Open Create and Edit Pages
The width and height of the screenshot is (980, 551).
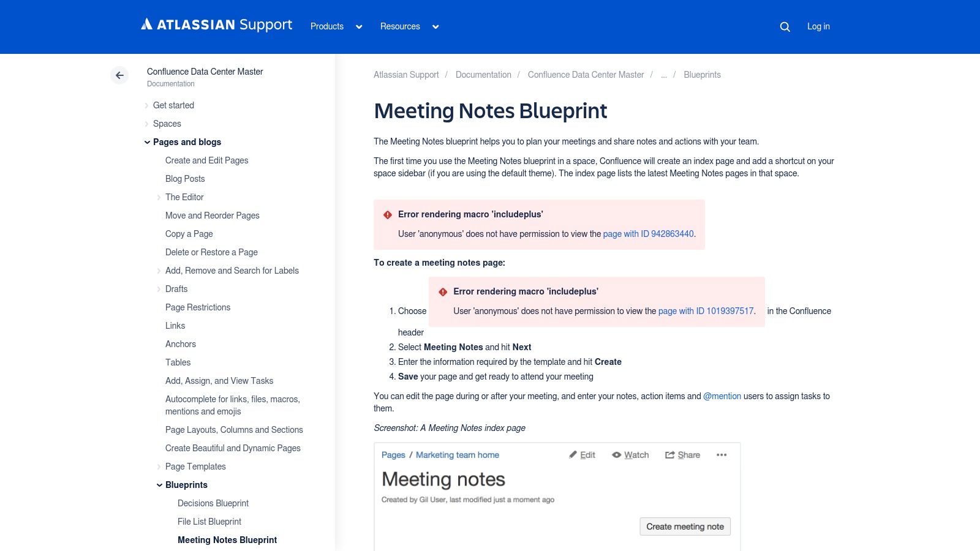(x=206, y=160)
